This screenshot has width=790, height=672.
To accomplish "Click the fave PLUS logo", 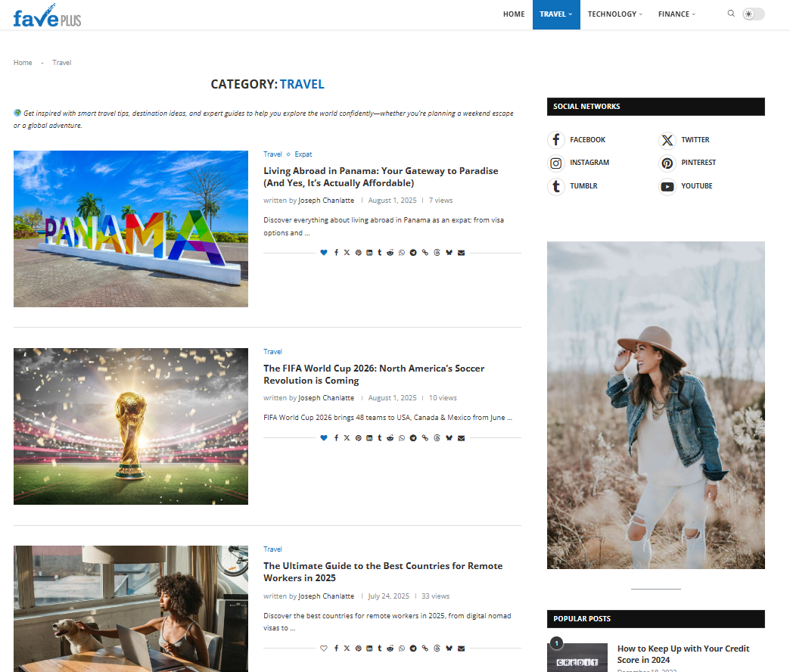I will 48,16.
